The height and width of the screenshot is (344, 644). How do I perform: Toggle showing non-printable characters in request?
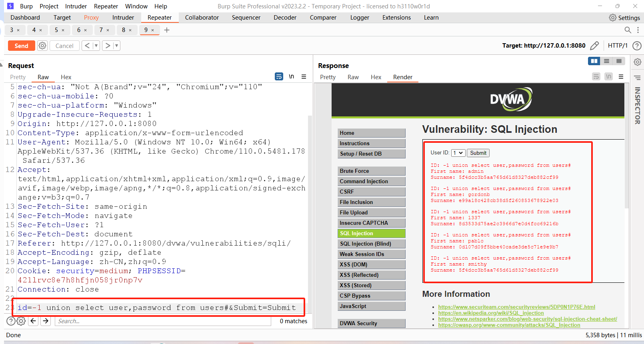point(292,76)
